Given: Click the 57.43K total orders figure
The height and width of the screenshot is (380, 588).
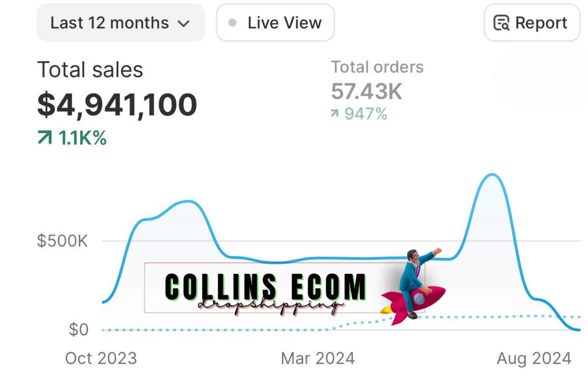Looking at the screenshot, I should [367, 92].
